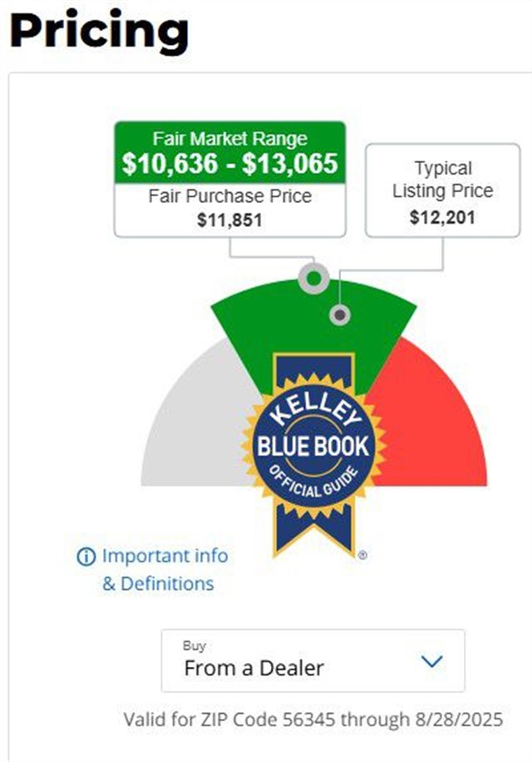Click the blue dropdown chevron arrow
The image size is (532, 762).
pyautogui.click(x=431, y=662)
